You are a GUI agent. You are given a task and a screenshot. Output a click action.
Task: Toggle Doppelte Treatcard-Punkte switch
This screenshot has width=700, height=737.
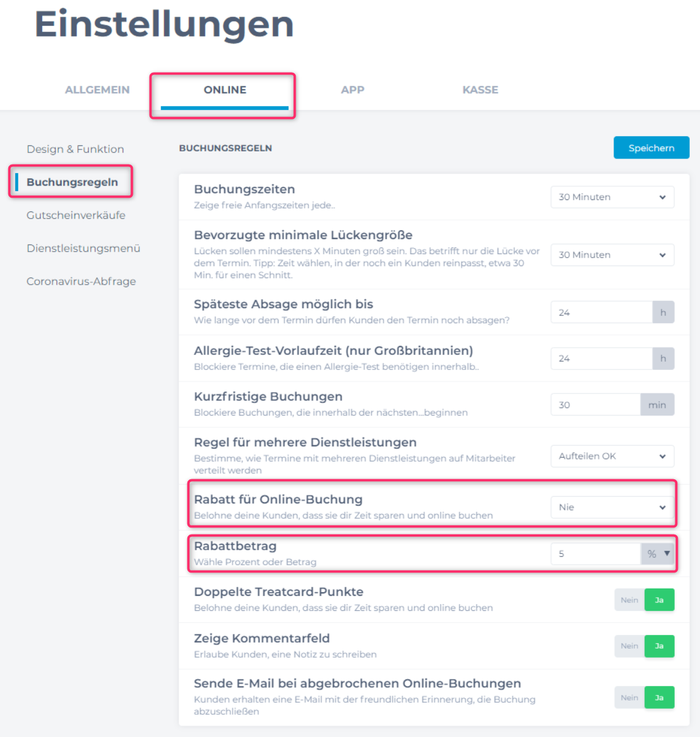tap(644, 600)
